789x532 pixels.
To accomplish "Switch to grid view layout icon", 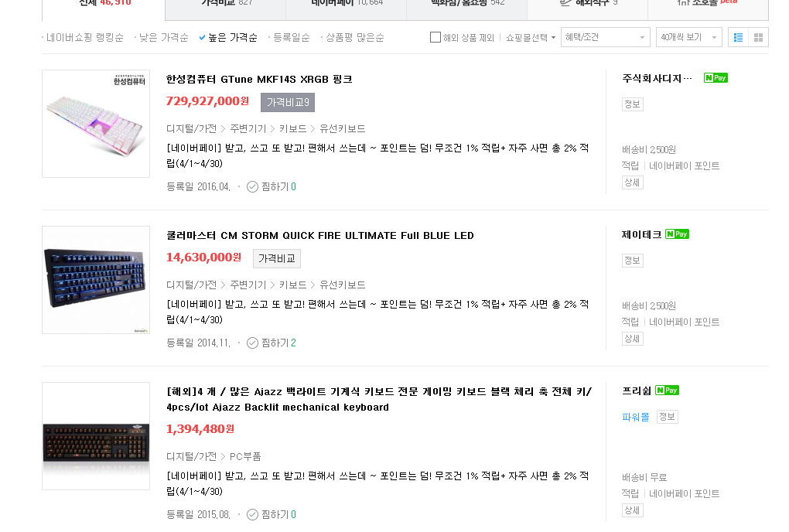I will click(x=758, y=37).
